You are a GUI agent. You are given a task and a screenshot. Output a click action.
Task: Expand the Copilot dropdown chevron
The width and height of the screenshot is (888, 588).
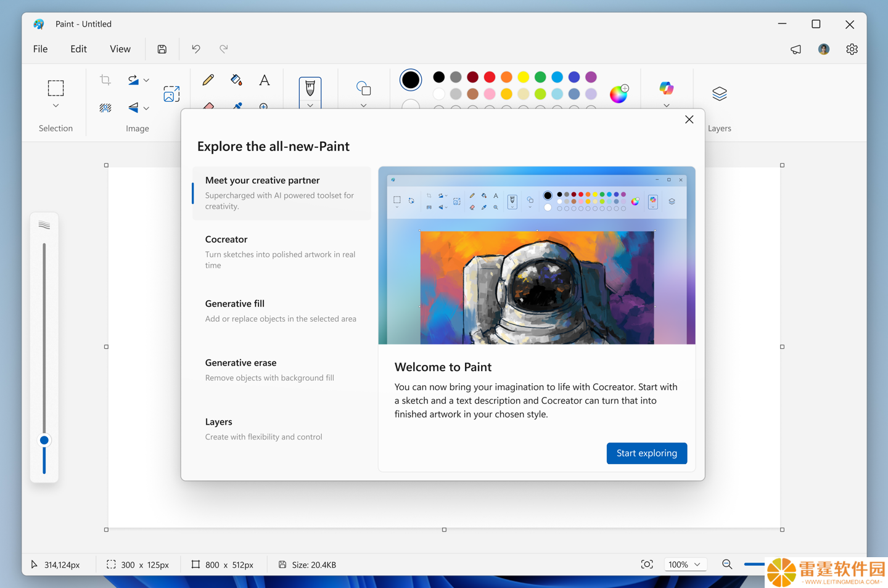click(x=666, y=105)
